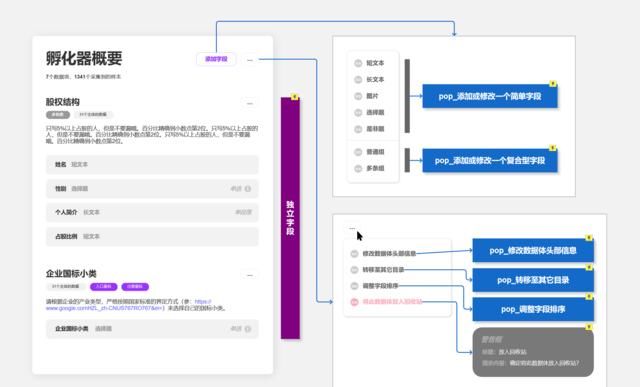
Task: Choose 转移至其它目录 menu entry
Action: [x=383, y=269]
